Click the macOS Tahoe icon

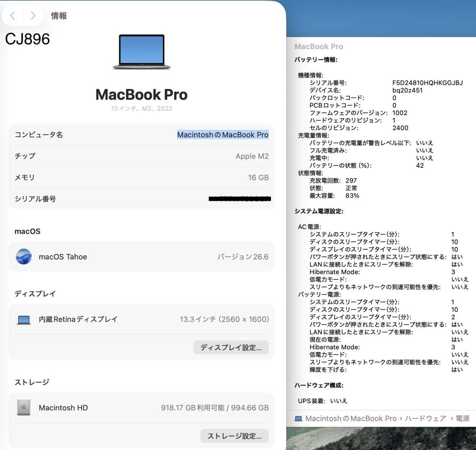(x=24, y=257)
